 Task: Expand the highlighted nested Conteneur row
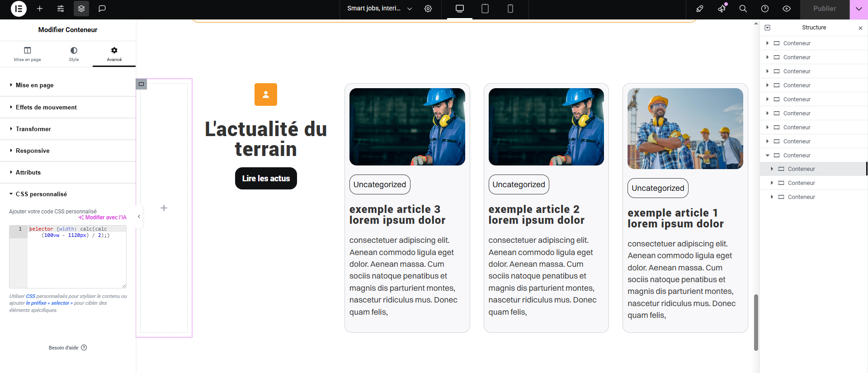[772, 169]
